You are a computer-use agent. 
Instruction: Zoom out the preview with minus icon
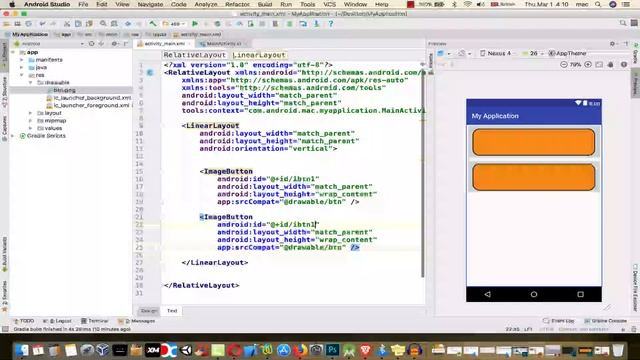[x=564, y=64]
